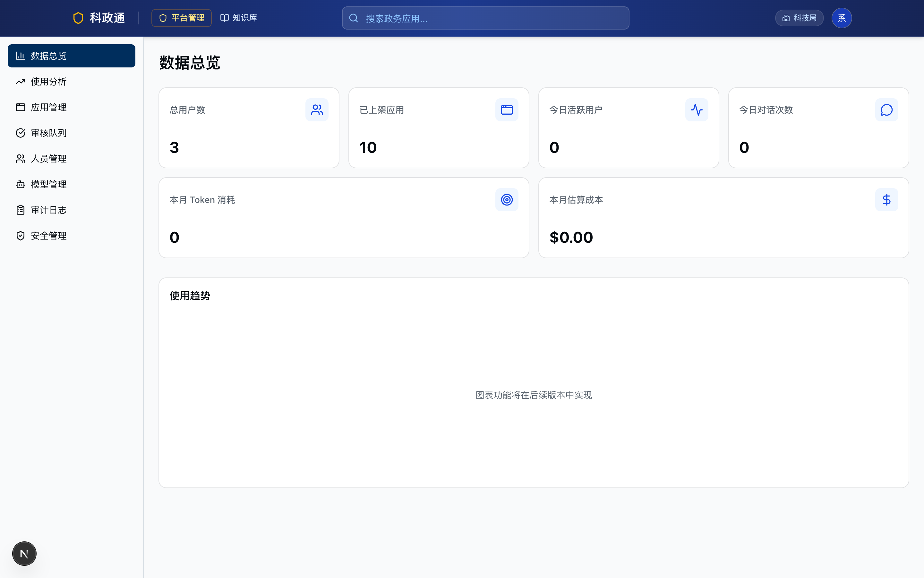Click the chat bubble icon on 今日对话次数
The height and width of the screenshot is (578, 924).
(886, 110)
